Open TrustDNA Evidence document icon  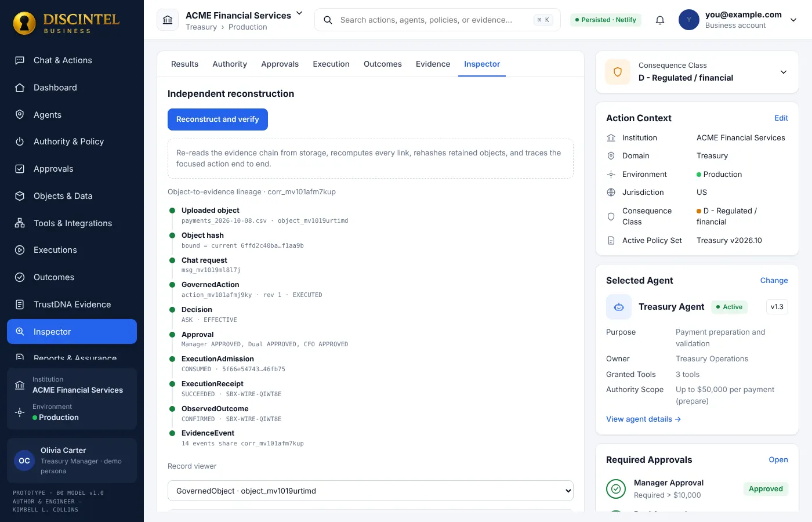tap(20, 304)
